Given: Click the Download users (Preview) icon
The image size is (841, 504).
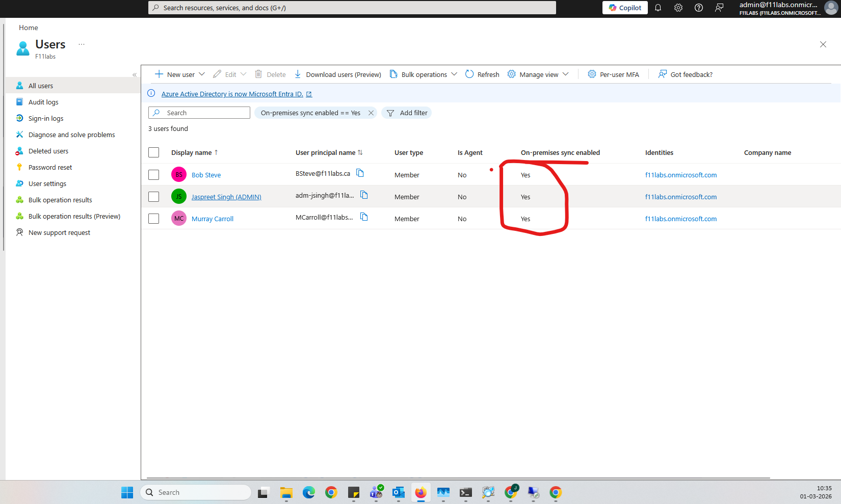Looking at the screenshot, I should click(x=298, y=74).
